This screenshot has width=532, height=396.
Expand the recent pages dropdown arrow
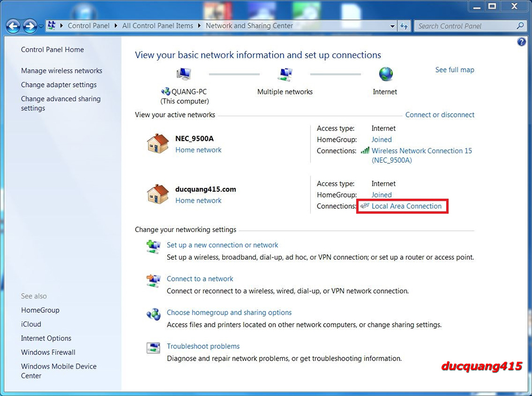(x=41, y=27)
